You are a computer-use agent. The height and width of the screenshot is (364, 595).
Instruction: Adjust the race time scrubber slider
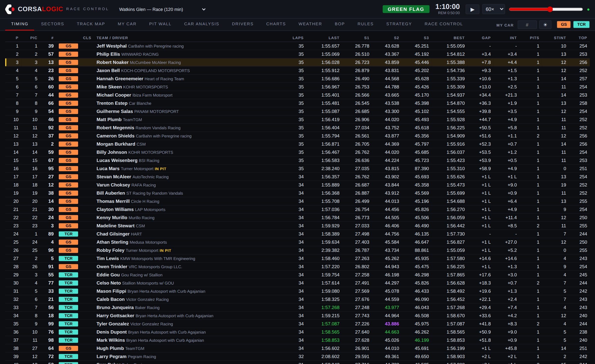tap(546, 9)
